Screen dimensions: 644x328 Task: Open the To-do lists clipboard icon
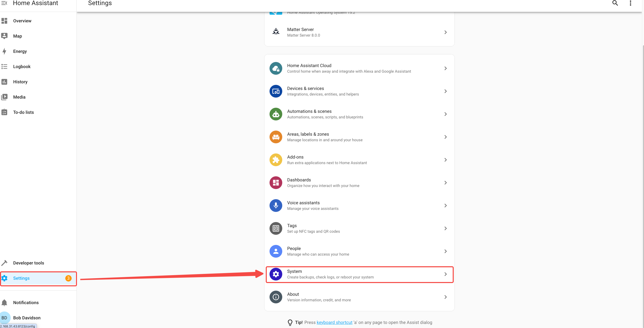[x=4, y=112]
